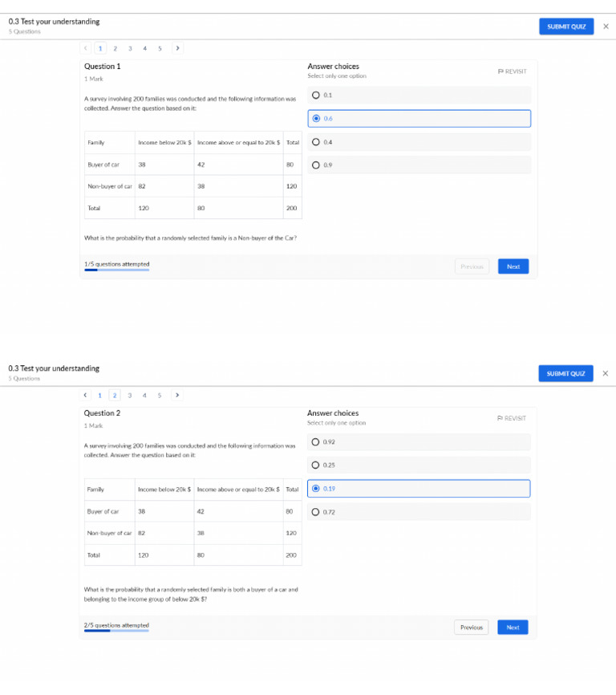Image resolution: width=616 pixels, height=695 pixels.
Task: Pick the 0.72 answer in Question 2
Action: point(316,512)
